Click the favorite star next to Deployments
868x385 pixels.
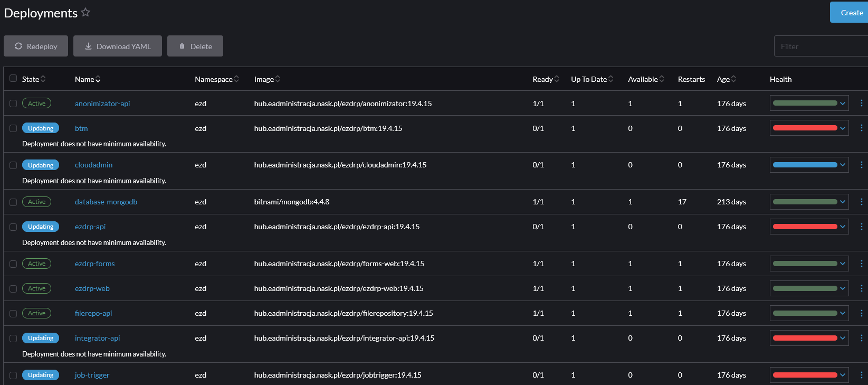(85, 12)
